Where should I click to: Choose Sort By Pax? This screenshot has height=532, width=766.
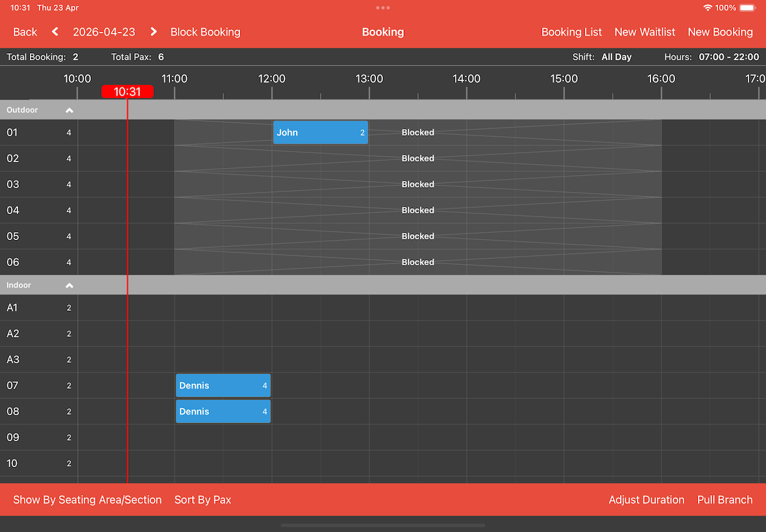point(203,500)
